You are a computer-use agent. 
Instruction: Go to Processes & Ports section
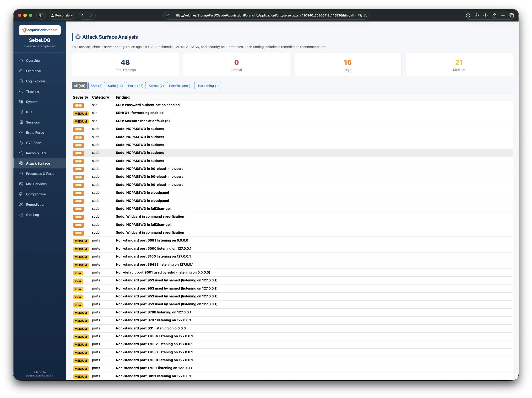[x=40, y=173]
